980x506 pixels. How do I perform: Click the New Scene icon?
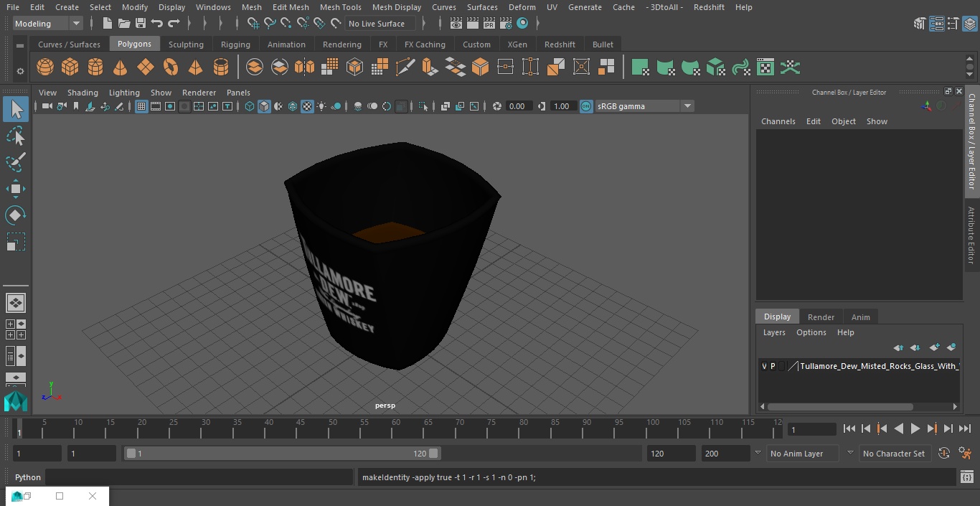pyautogui.click(x=107, y=24)
